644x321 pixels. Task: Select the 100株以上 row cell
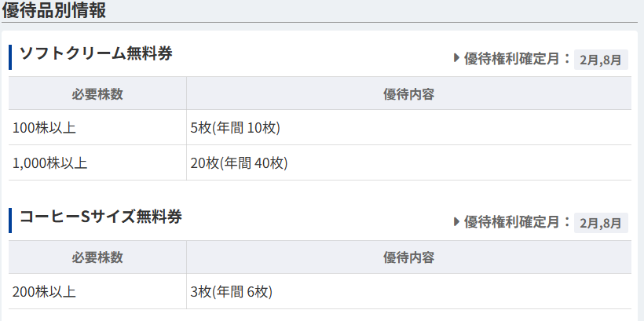click(97, 128)
